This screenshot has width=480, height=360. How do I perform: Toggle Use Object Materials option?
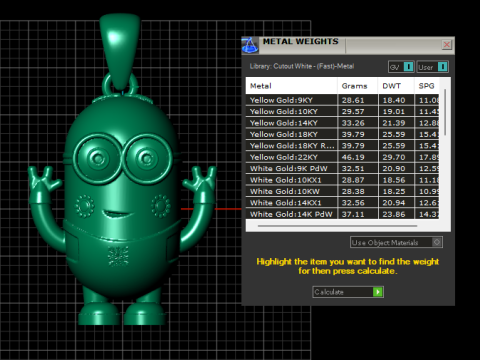point(396,242)
